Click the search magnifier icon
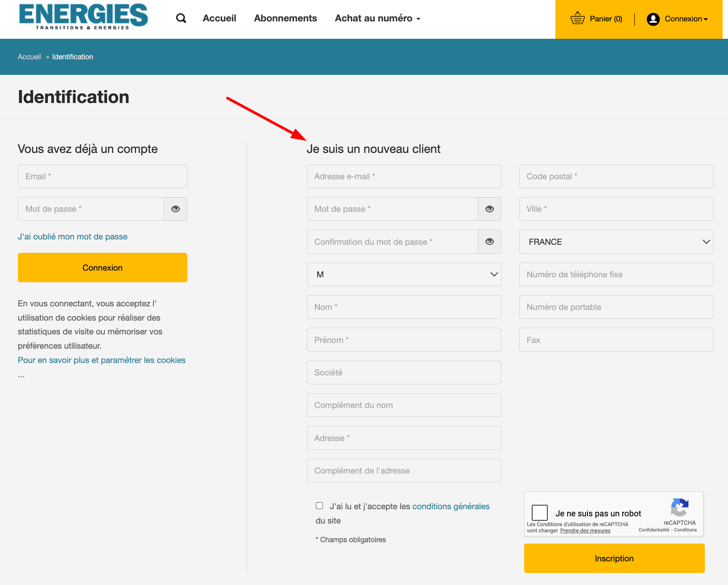The height and width of the screenshot is (585, 728). pos(181,18)
